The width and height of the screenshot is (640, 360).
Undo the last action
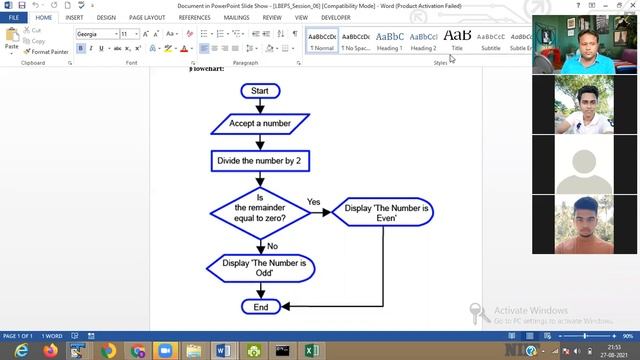[36, 5]
